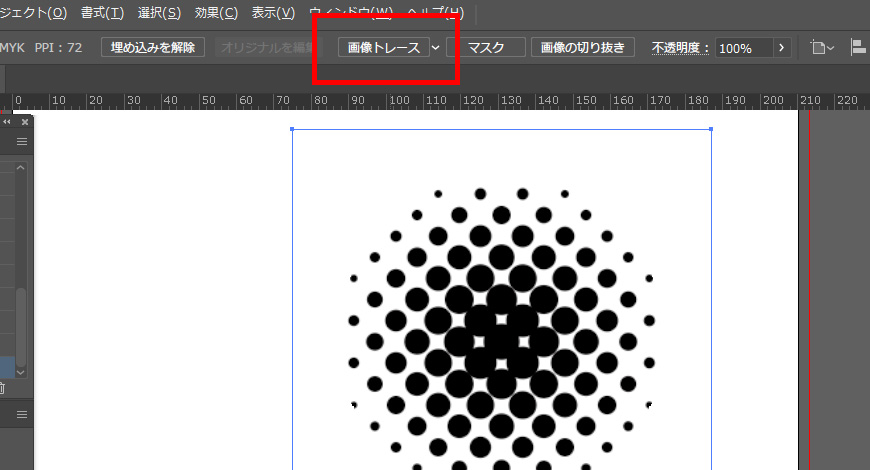Open the 不透明度 opacity panel link
This screenshot has height=470, width=870.
coord(680,48)
